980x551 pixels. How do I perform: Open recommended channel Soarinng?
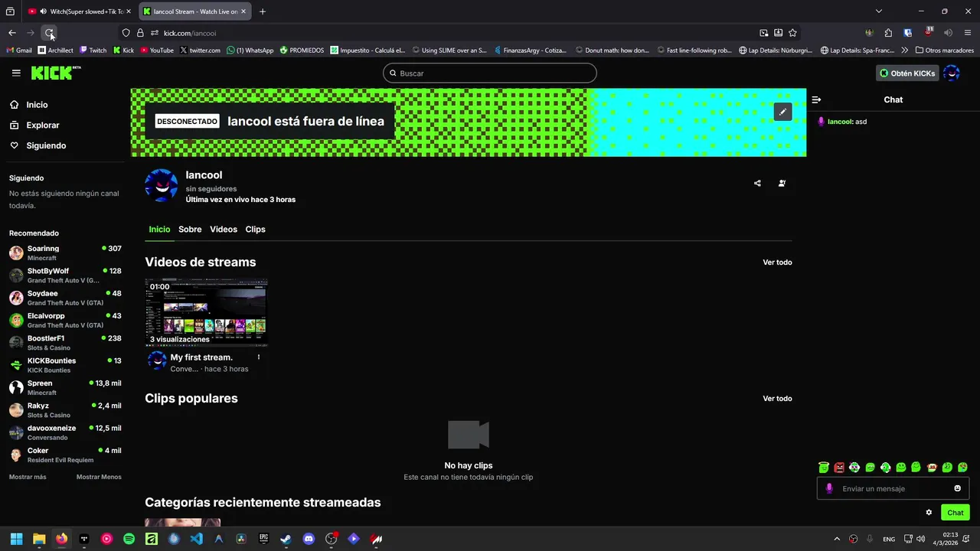(x=65, y=253)
